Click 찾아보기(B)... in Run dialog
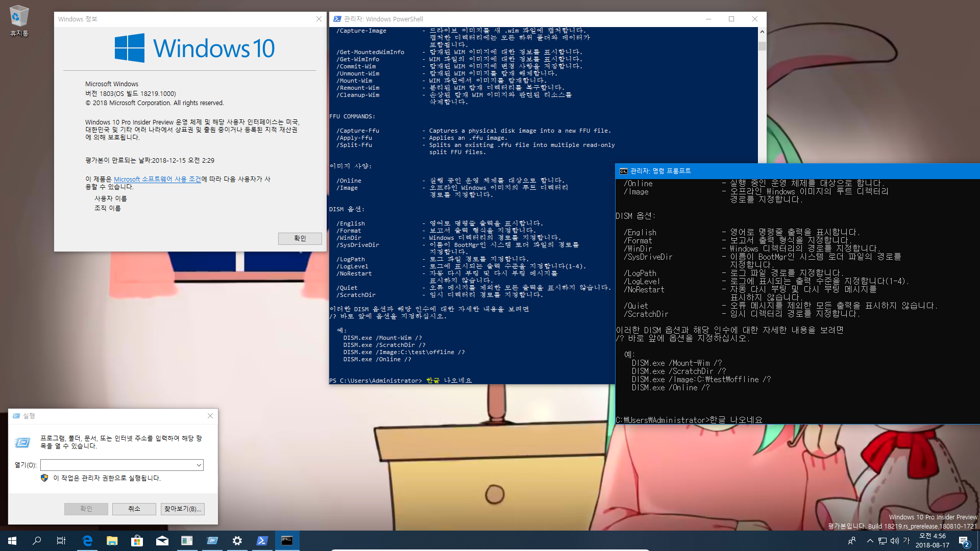The width and height of the screenshot is (980, 551). coord(183,509)
